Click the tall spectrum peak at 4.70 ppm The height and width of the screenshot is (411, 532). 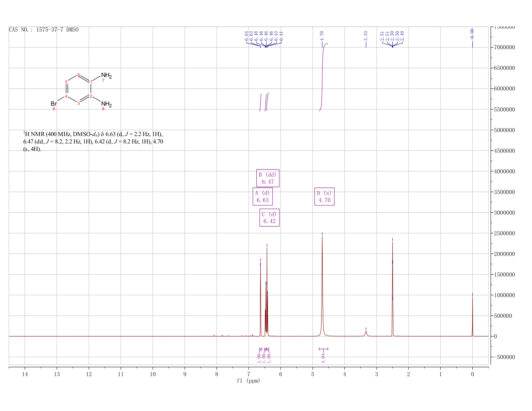pyautogui.click(x=322, y=287)
